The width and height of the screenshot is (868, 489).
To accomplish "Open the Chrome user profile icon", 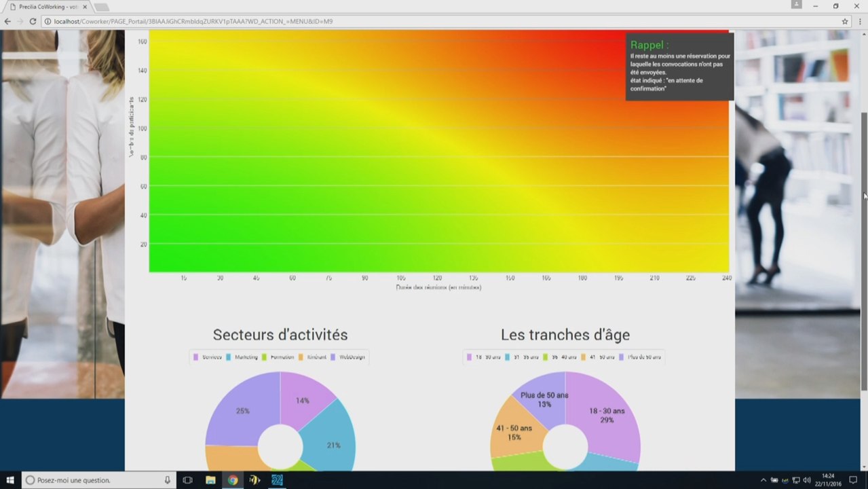I will click(796, 5).
